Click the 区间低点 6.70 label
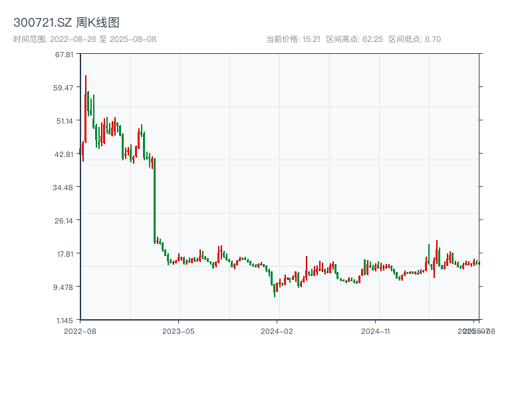Image resolution: width=532 pixels, height=399 pixels. pos(414,39)
